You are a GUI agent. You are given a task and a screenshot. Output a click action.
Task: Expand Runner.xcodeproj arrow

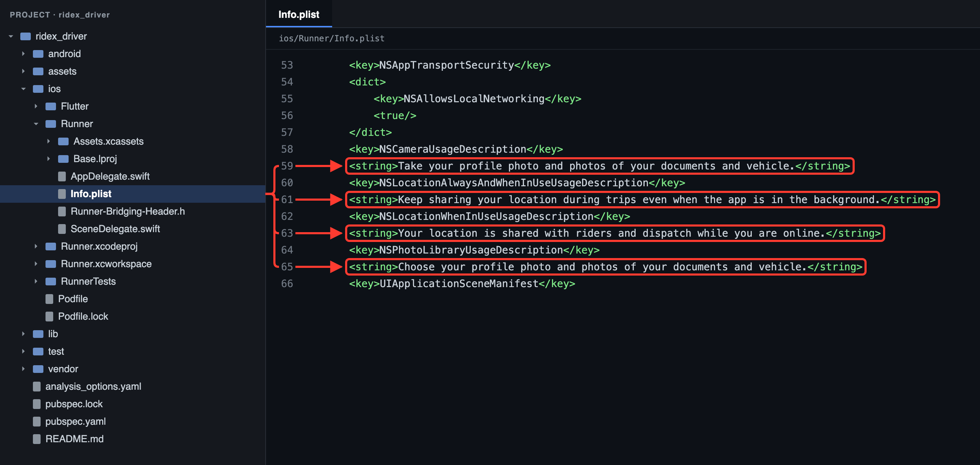[36, 247]
